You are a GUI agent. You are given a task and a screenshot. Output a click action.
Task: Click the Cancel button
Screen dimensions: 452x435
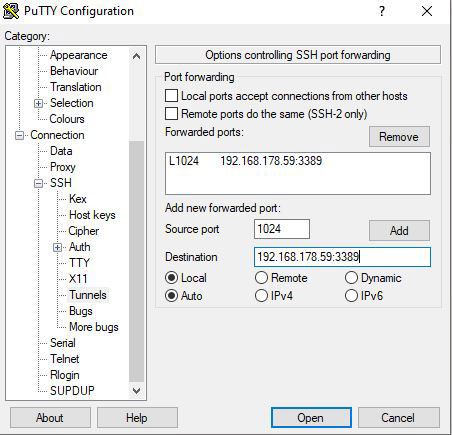(x=399, y=418)
